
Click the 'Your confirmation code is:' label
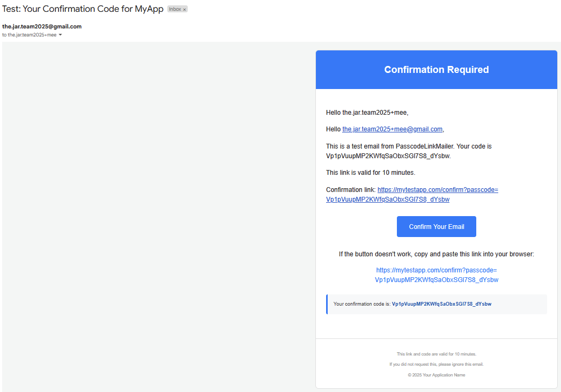[361, 304]
